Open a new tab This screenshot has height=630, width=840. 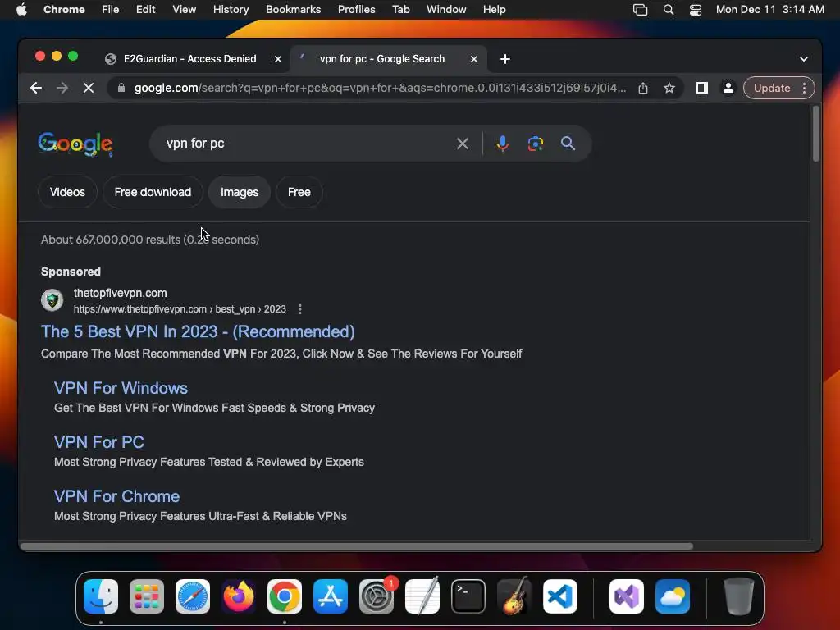tap(505, 59)
